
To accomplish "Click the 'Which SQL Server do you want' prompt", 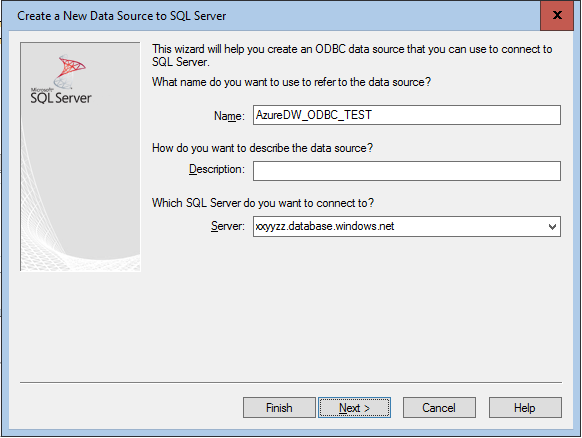I will click(263, 203).
